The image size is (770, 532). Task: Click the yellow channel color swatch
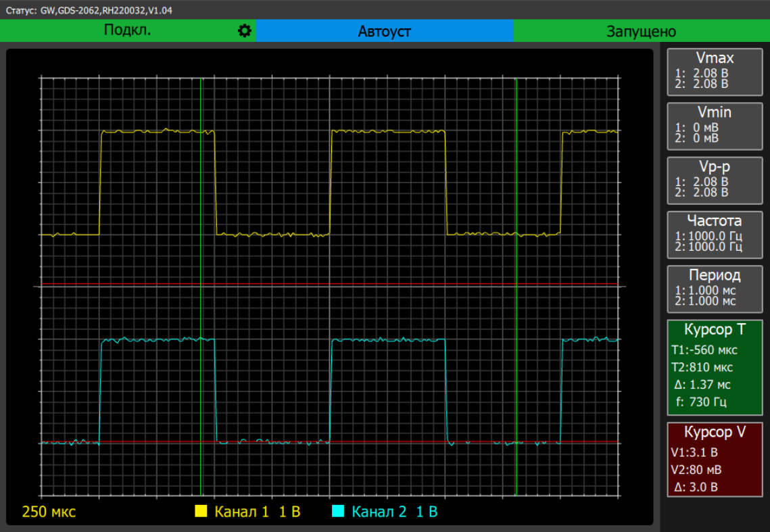pyautogui.click(x=201, y=512)
